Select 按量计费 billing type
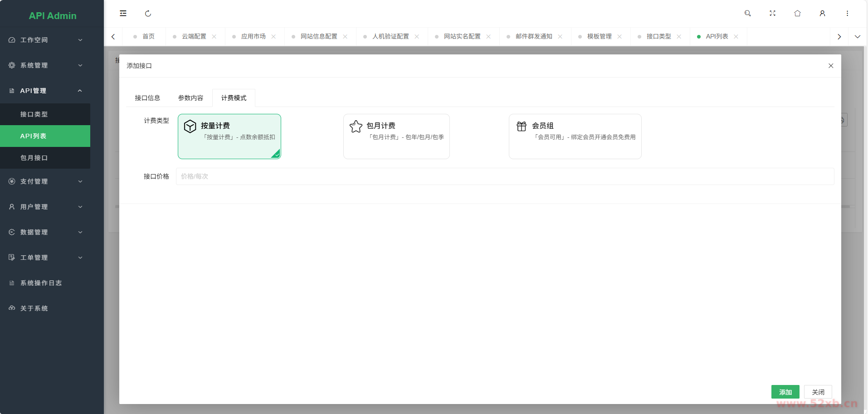The height and width of the screenshot is (414, 868). 229,136
